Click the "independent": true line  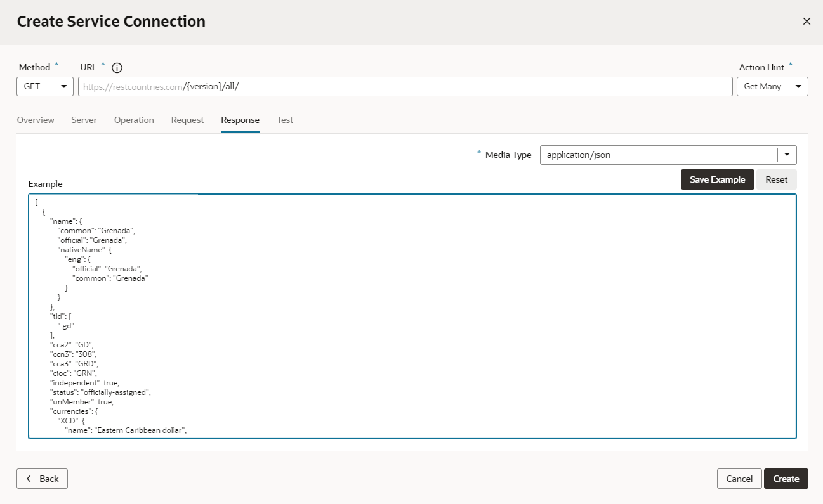tap(84, 383)
